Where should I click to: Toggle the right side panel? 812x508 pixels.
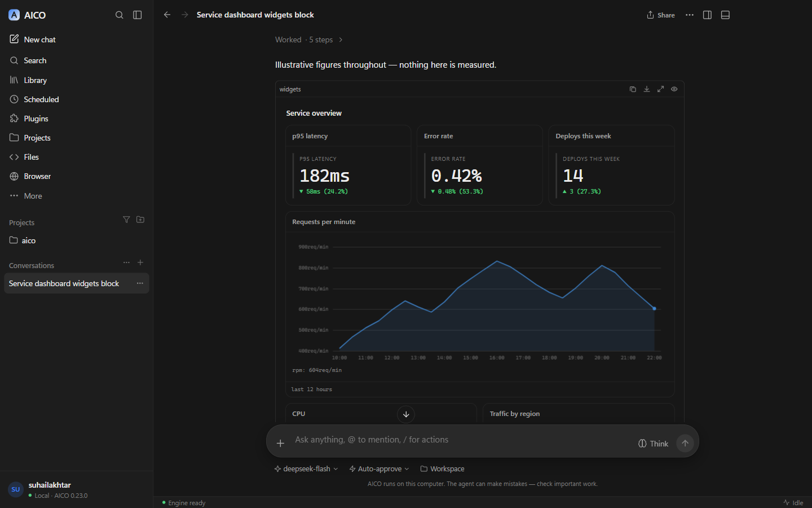pyautogui.click(x=708, y=15)
